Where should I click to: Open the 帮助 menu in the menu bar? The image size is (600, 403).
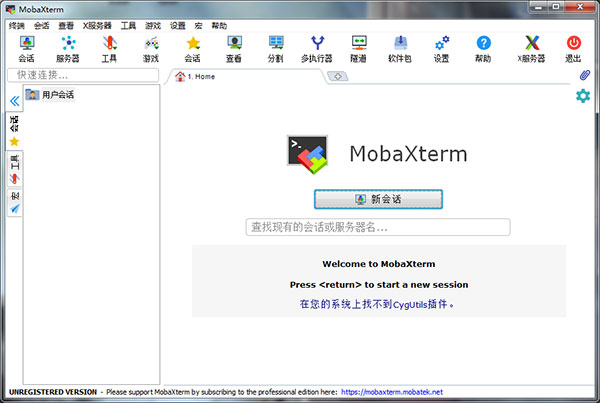click(219, 26)
